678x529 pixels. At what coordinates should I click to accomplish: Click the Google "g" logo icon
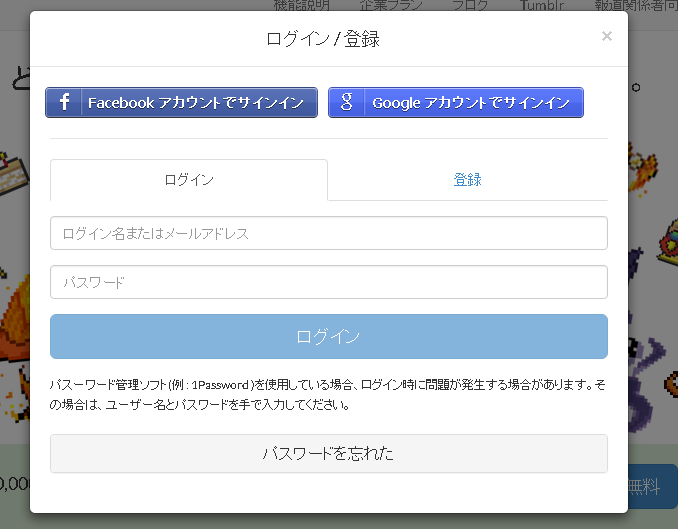point(346,102)
